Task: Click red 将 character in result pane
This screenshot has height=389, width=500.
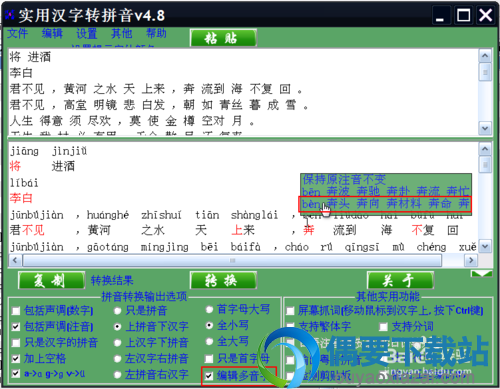Action: [15, 166]
